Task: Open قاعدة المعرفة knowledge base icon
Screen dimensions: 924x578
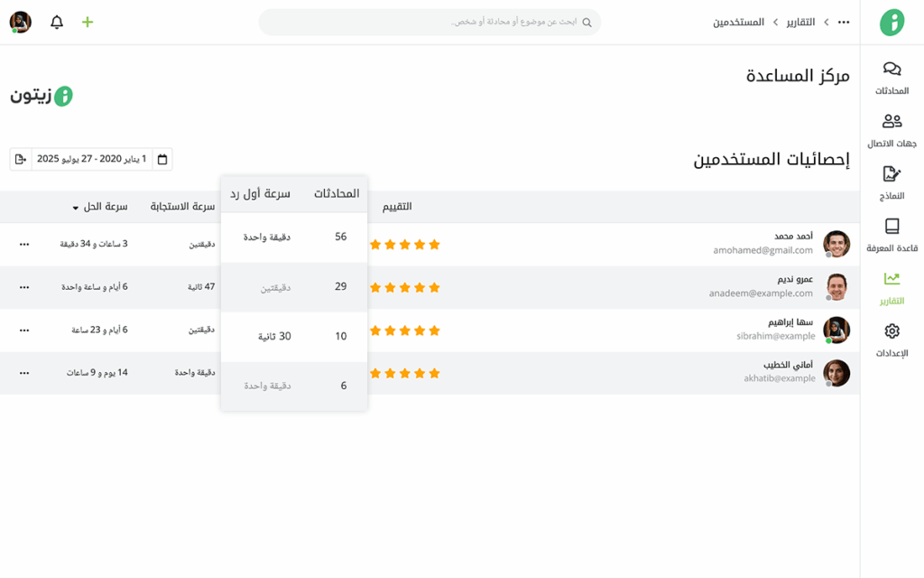Action: (x=892, y=226)
